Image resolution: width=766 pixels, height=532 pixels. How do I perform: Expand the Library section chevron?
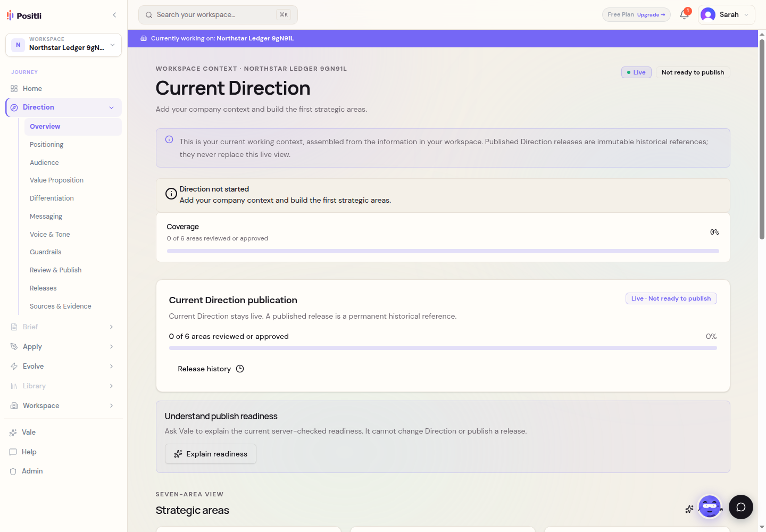[112, 386]
